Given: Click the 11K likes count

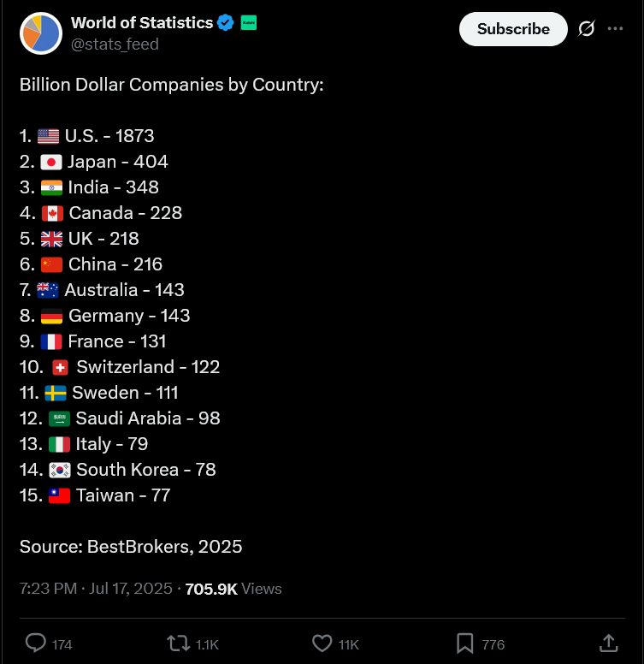Looking at the screenshot, I should [349, 644].
